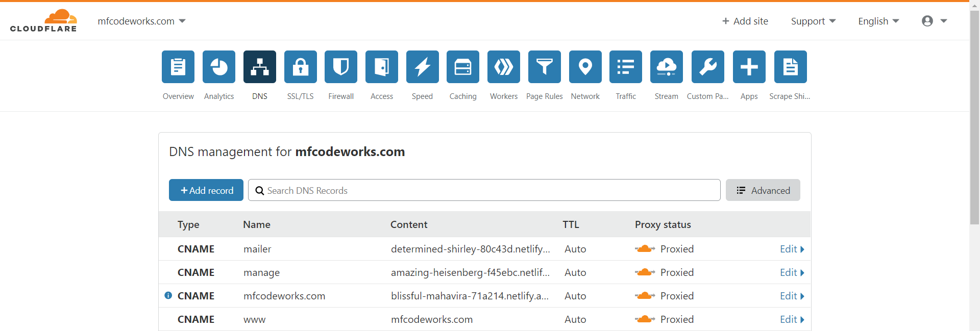Click the Advanced button
This screenshot has width=980, height=331.
763,190
